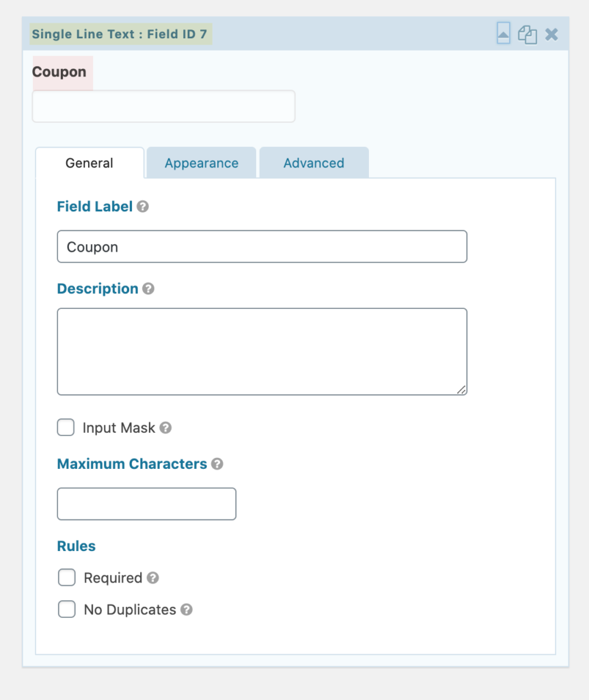Open the help icon next to Required
The width and height of the screenshot is (589, 700).
click(x=153, y=578)
